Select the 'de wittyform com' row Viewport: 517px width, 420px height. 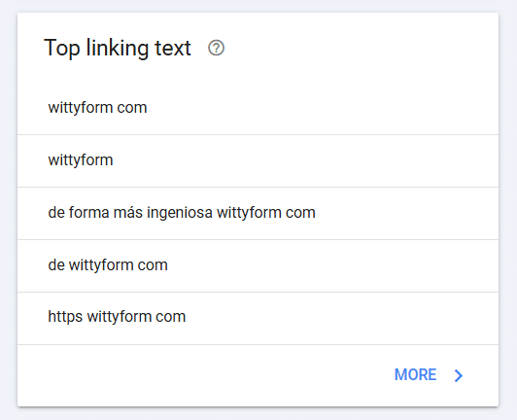coord(258,265)
